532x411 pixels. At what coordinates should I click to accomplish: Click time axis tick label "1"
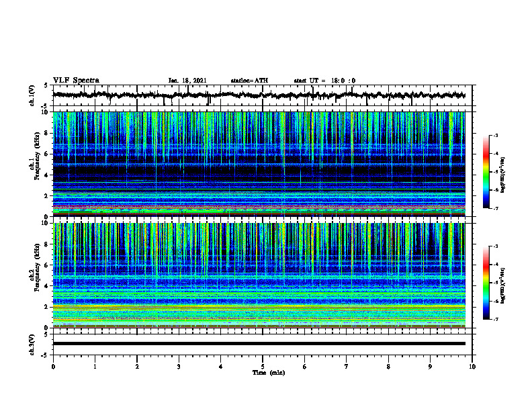95,367
